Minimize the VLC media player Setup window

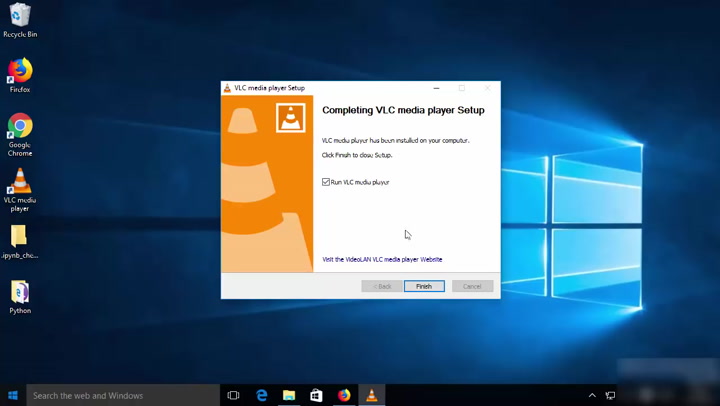(436, 88)
